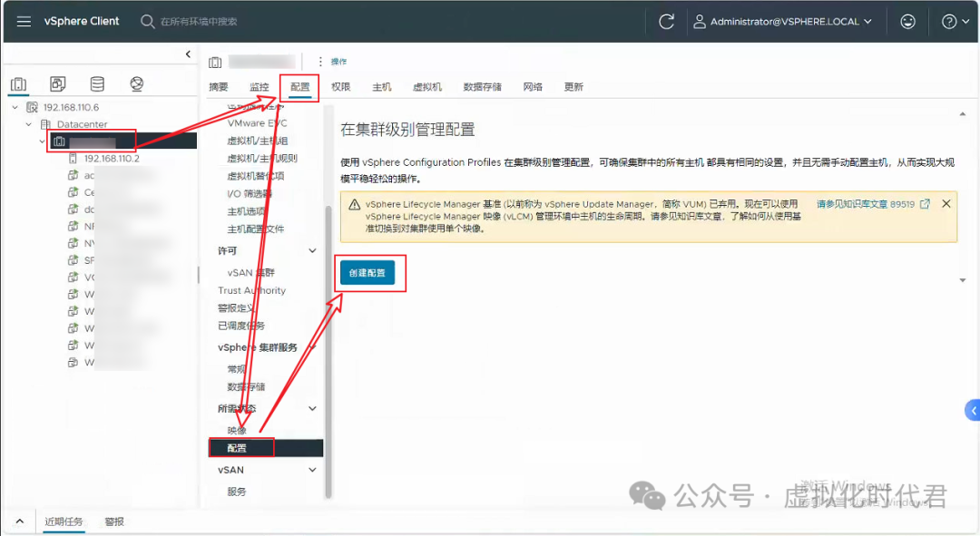The height and width of the screenshot is (536, 980).
Task: Collapse the 192.168.110.6 tree node
Action: [x=15, y=106]
